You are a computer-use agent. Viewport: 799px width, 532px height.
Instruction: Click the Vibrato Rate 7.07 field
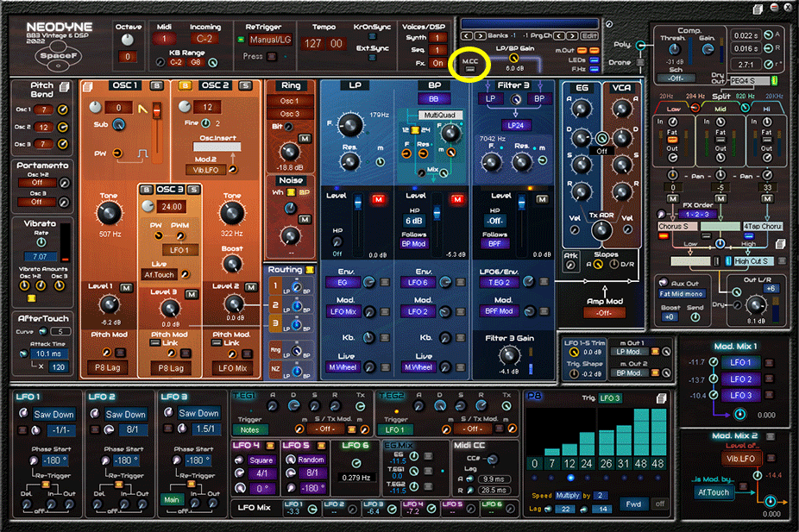(x=40, y=257)
